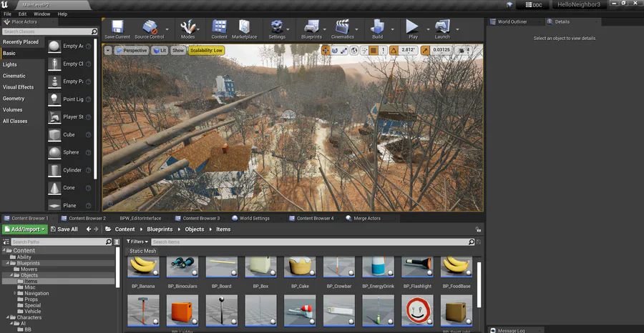
Task: Click the Search Items input field
Action: [313, 242]
